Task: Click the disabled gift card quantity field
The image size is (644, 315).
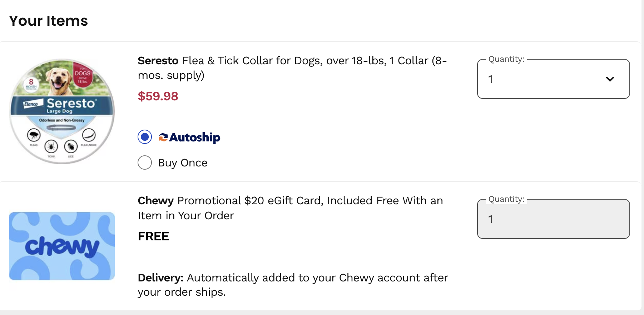Action: point(553,219)
